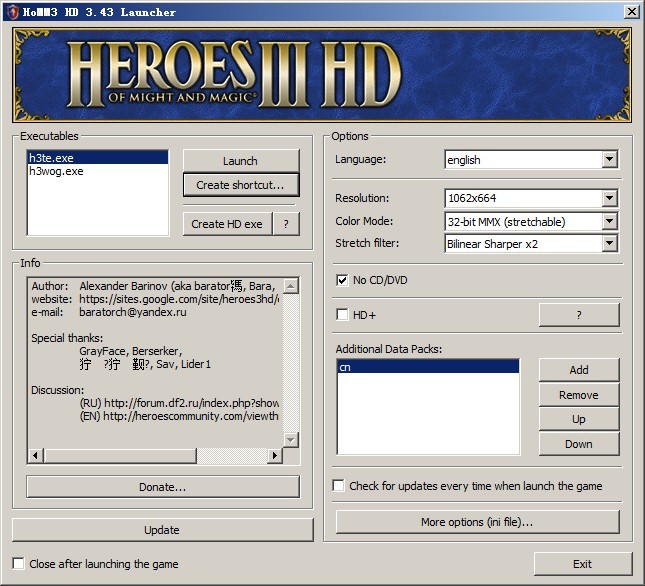Open help button next to HD+
645x586 pixels.
(x=579, y=315)
